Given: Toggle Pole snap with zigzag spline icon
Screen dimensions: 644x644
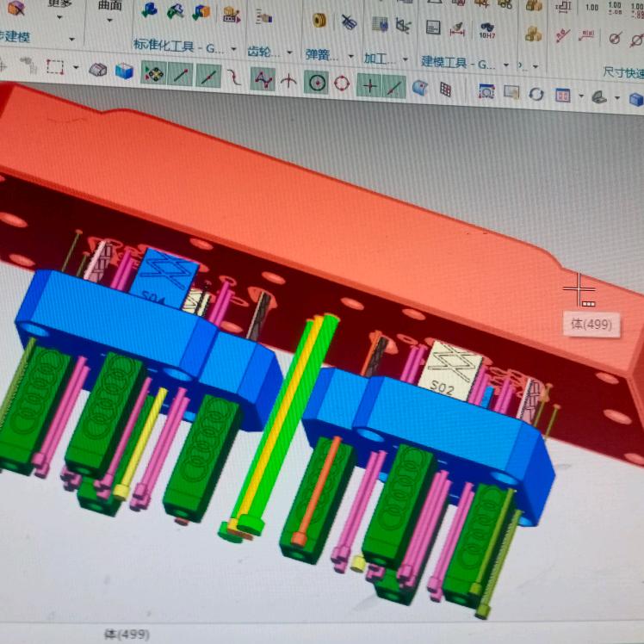Looking at the screenshot, I should pos(263,79).
